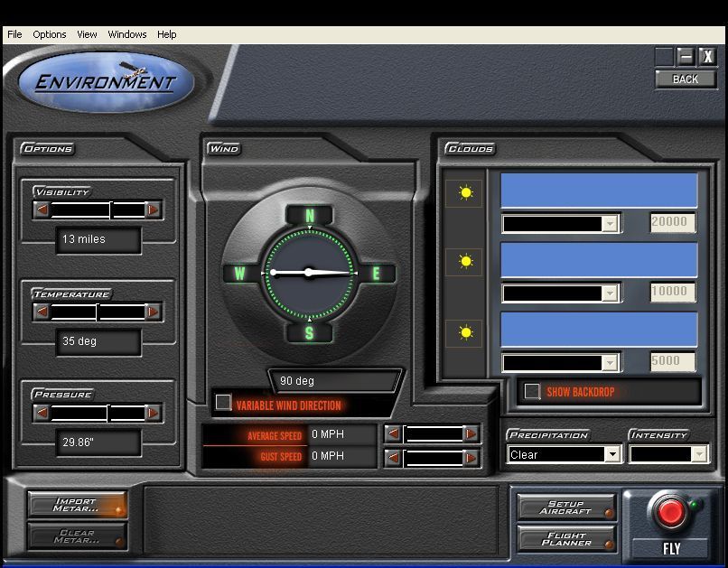Click the top cloud layer sun icon
Image resolution: width=728 pixels, height=568 pixels.
coord(465,192)
